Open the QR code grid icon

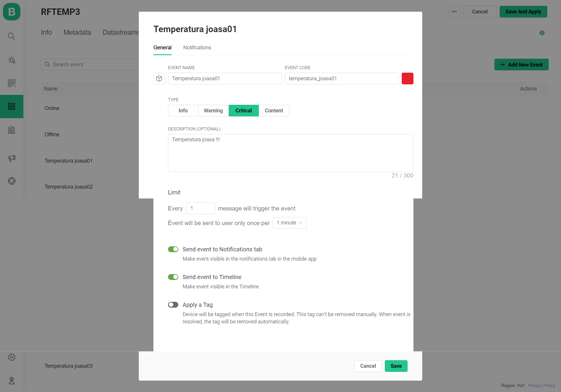(x=11, y=83)
